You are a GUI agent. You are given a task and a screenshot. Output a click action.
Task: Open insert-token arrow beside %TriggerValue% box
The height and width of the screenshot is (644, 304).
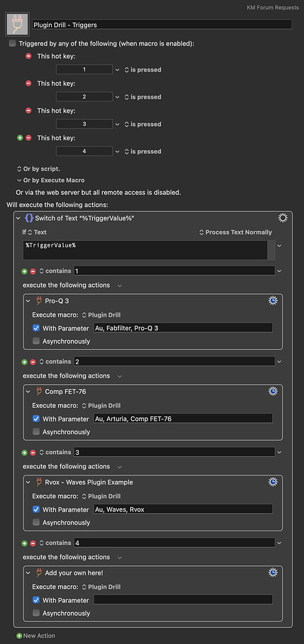pyautogui.click(x=279, y=246)
